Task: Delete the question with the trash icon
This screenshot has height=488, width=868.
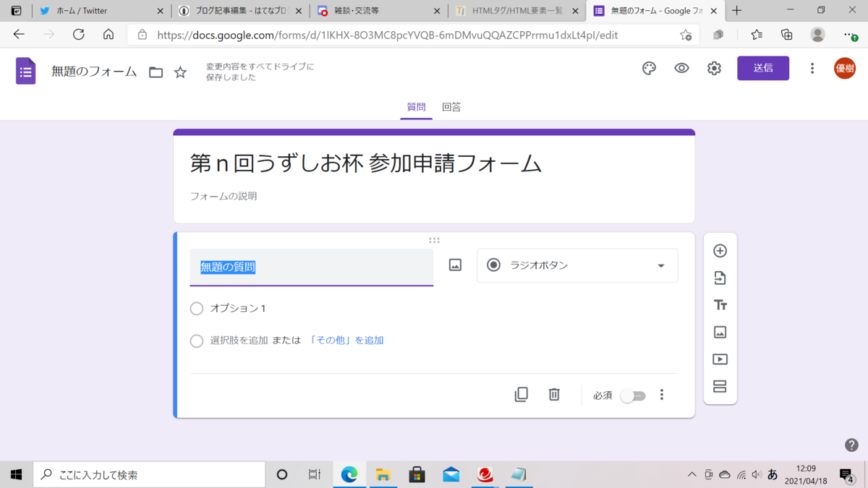Action: [x=554, y=395]
